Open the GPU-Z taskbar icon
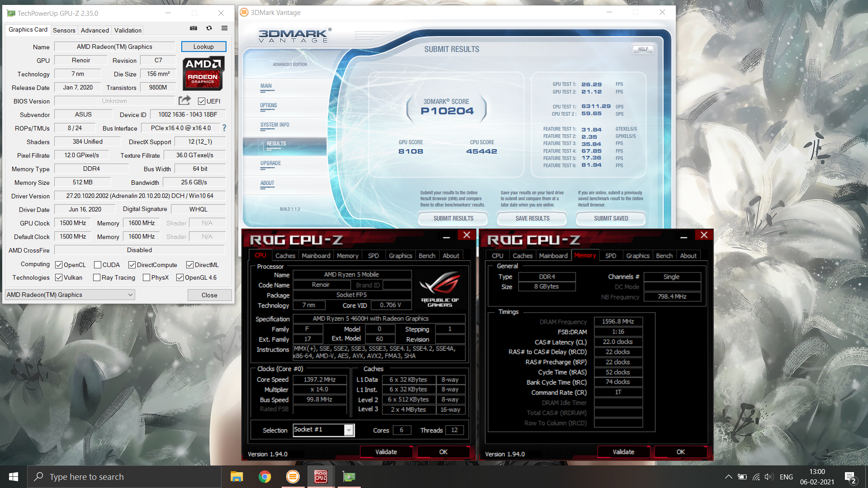Screen dimensions: 868x488 (x=349, y=477)
